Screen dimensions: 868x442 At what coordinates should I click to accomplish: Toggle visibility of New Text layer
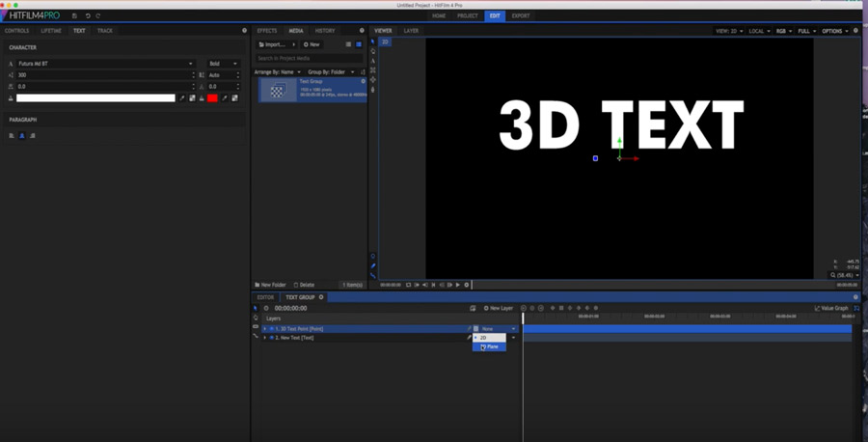coord(271,338)
